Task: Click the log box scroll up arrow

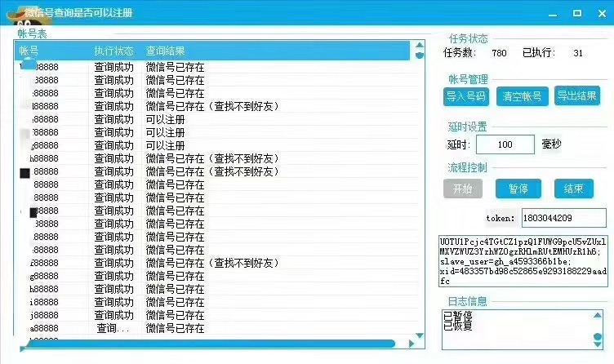Action: point(598,315)
